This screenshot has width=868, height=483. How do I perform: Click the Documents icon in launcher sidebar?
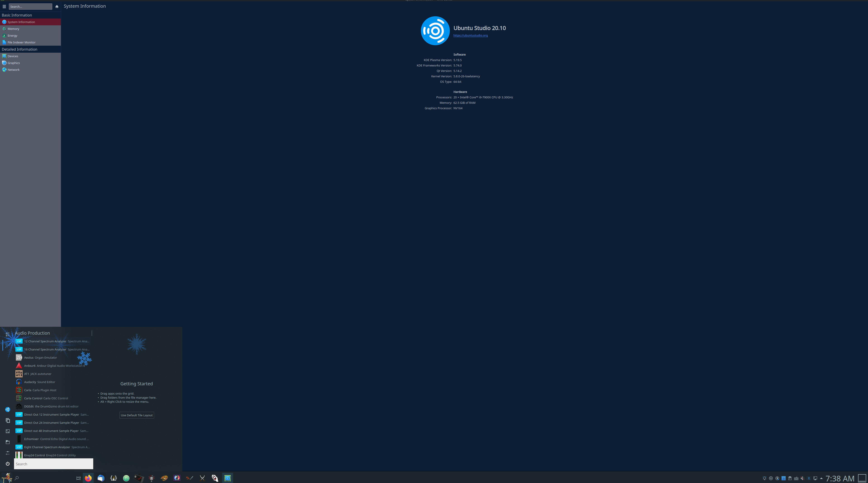[7, 420]
